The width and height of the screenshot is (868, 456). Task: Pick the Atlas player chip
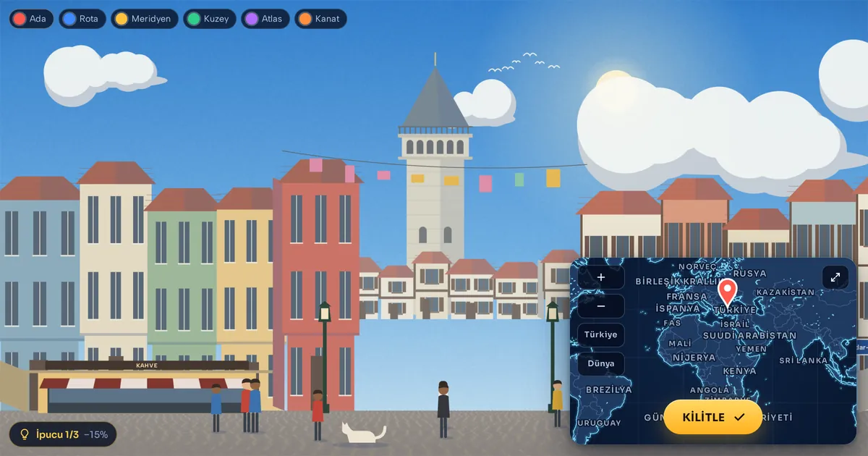pos(265,19)
